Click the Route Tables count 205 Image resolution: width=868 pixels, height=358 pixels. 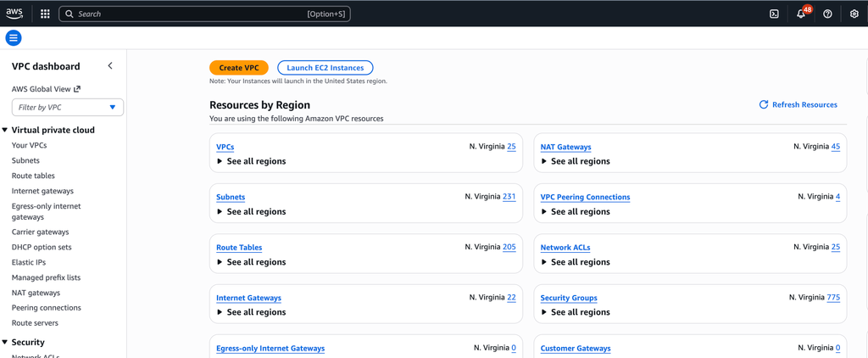click(x=509, y=247)
